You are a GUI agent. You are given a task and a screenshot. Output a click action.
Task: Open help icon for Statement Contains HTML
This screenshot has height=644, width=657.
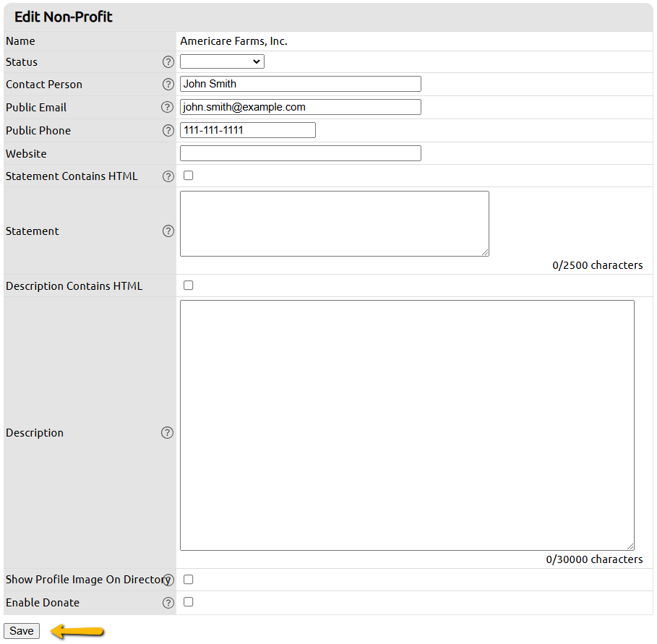point(168,176)
